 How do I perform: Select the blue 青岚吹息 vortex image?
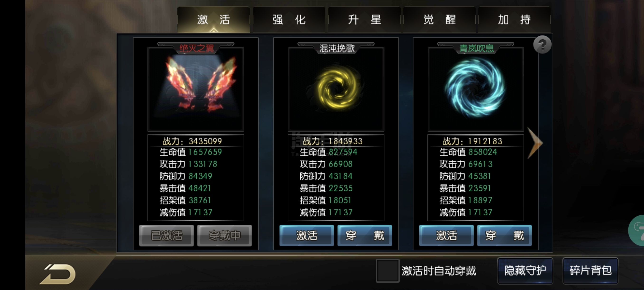click(475, 89)
